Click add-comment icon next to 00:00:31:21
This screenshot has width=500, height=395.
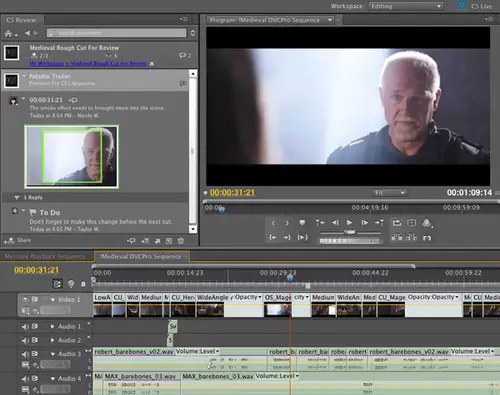point(73,100)
